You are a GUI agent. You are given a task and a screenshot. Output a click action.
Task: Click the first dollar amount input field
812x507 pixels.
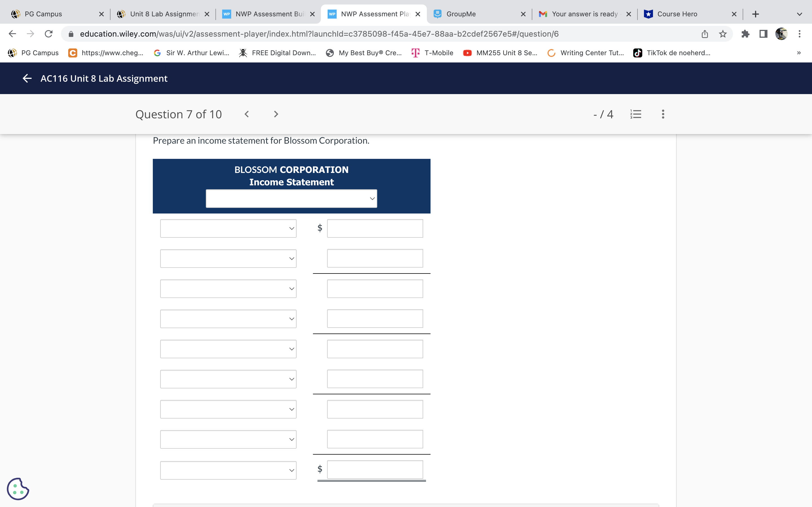[x=375, y=228]
